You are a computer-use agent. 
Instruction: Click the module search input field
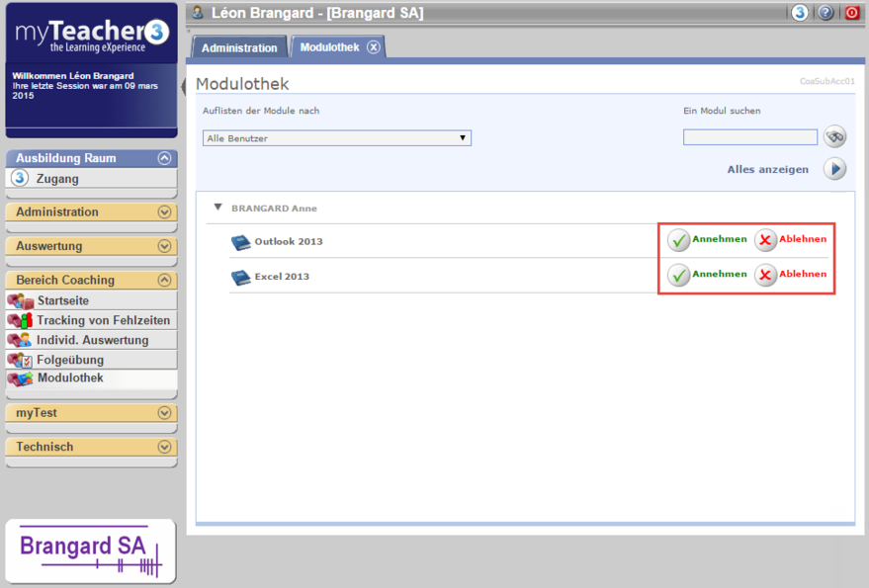[749, 137]
